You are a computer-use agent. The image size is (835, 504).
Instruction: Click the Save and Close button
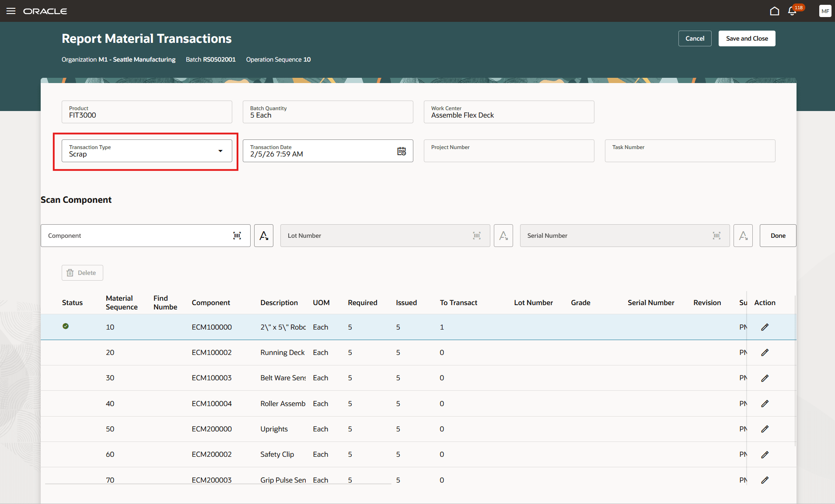(x=746, y=38)
